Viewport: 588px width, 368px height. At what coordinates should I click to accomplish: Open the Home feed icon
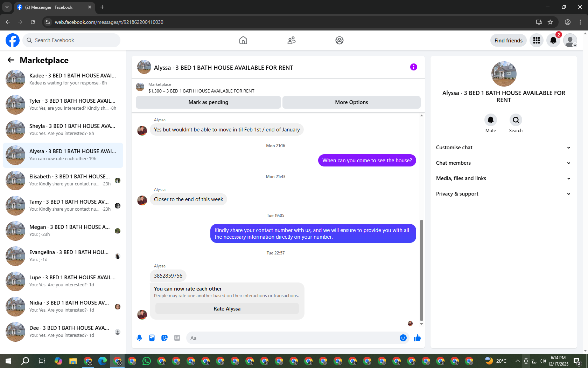(x=243, y=40)
